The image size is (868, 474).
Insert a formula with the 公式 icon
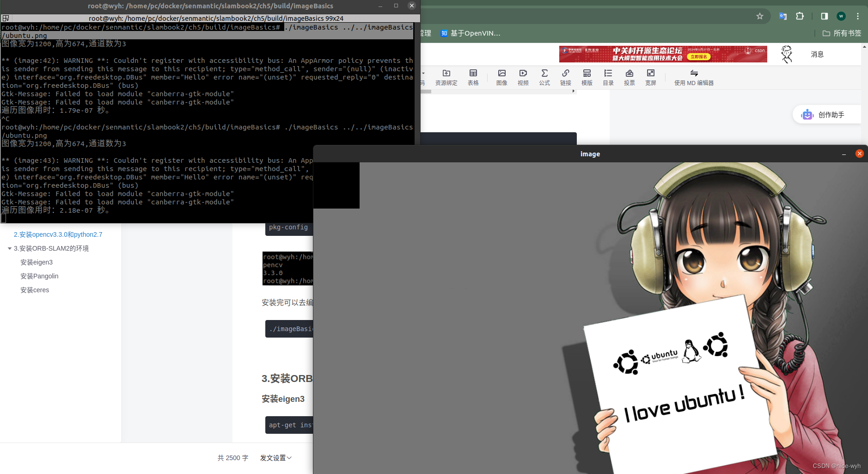pos(545,77)
